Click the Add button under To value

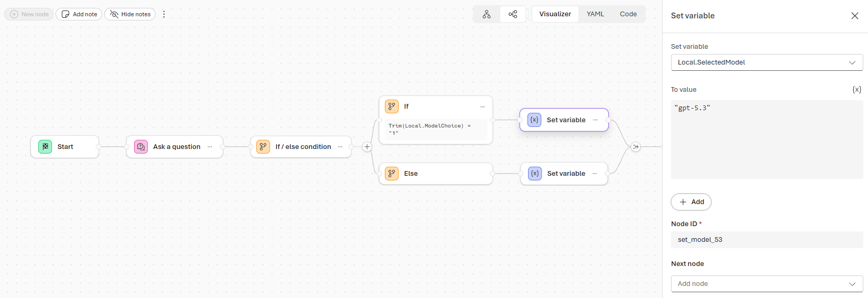691,202
